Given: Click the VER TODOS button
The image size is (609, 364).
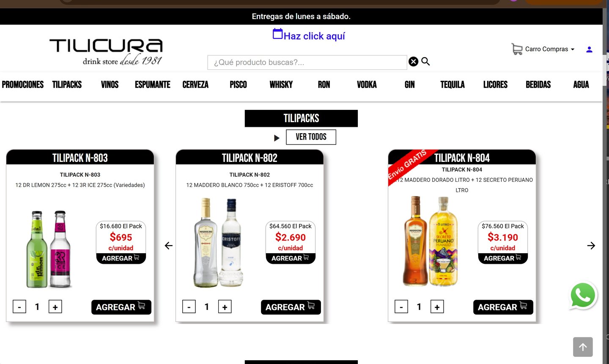Looking at the screenshot, I should [311, 137].
